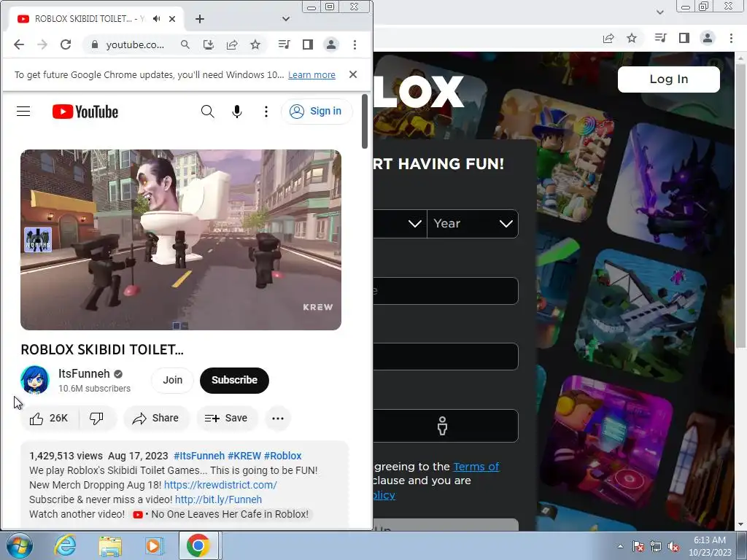747x560 pixels.
Task: Open Chrome menu in YouTube window
Action: coord(355,44)
